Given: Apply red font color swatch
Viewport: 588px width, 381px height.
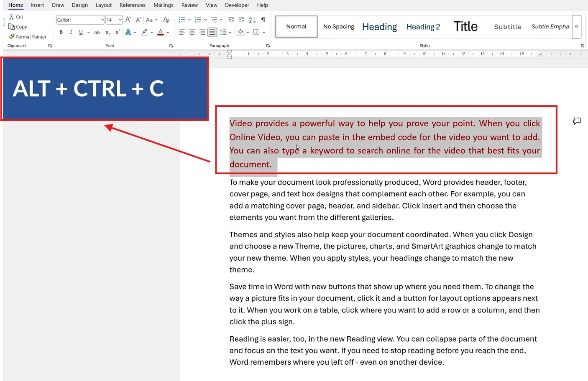Looking at the screenshot, I should click(161, 32).
